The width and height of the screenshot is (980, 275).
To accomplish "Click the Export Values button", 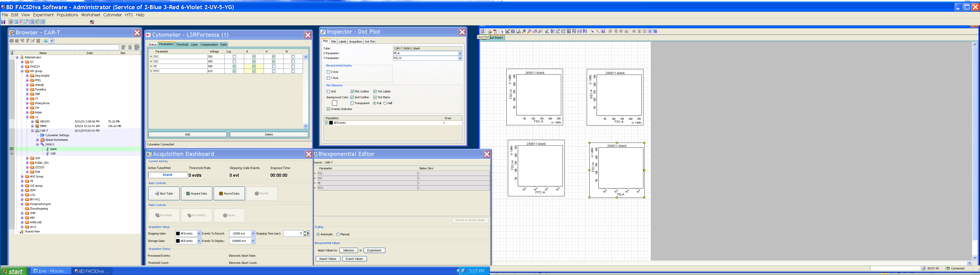I will [x=354, y=259].
